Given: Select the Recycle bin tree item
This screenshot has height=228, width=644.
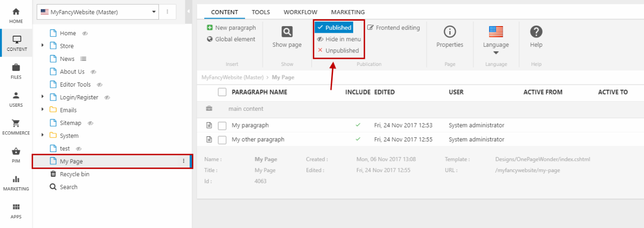Looking at the screenshot, I should tap(74, 174).
